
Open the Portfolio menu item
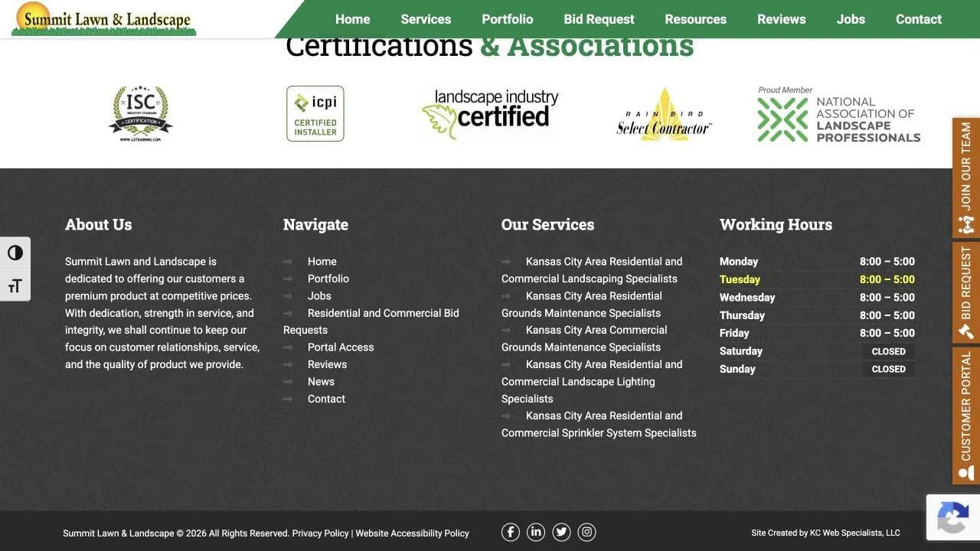coord(508,19)
